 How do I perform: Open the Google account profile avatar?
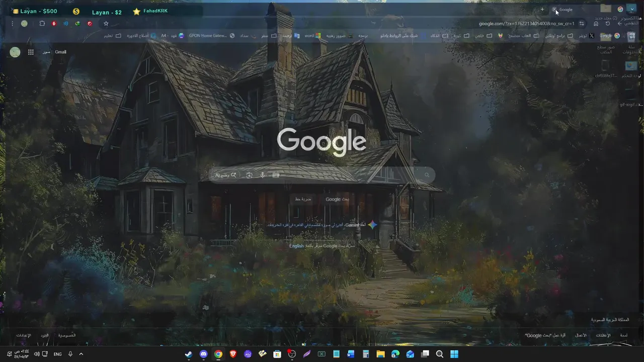[x=15, y=52]
